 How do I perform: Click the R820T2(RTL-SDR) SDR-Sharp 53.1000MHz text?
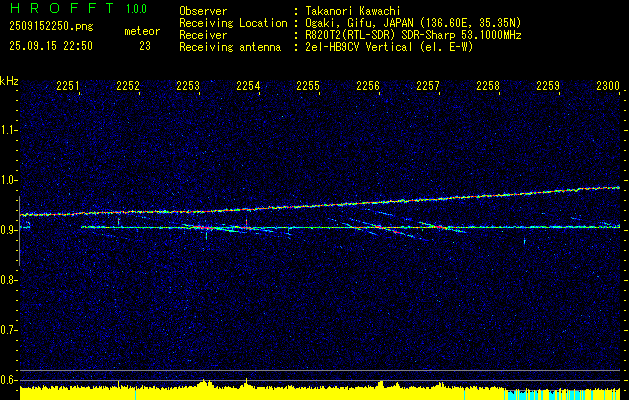[413, 35]
